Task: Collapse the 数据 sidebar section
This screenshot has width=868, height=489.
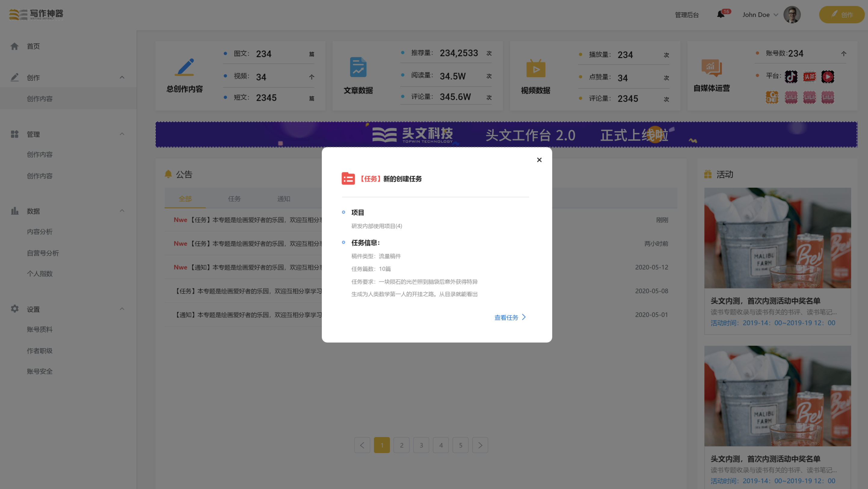Action: click(x=122, y=211)
